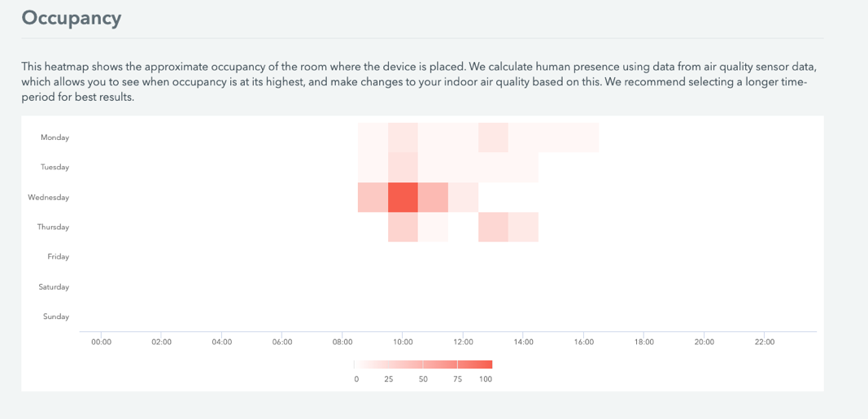Click the Wednesday row label
The height and width of the screenshot is (419, 868).
coord(49,197)
